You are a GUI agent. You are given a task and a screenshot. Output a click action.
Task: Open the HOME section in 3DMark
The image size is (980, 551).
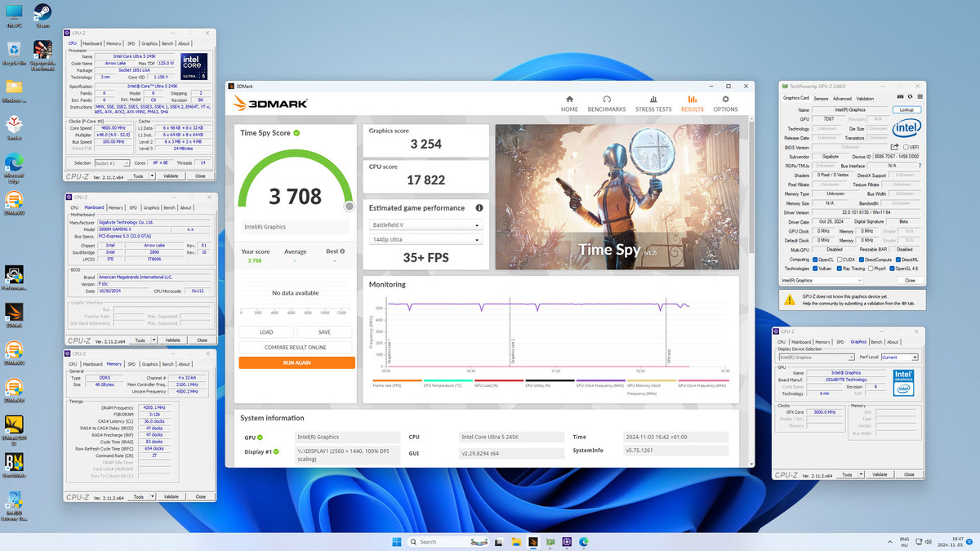tap(569, 103)
